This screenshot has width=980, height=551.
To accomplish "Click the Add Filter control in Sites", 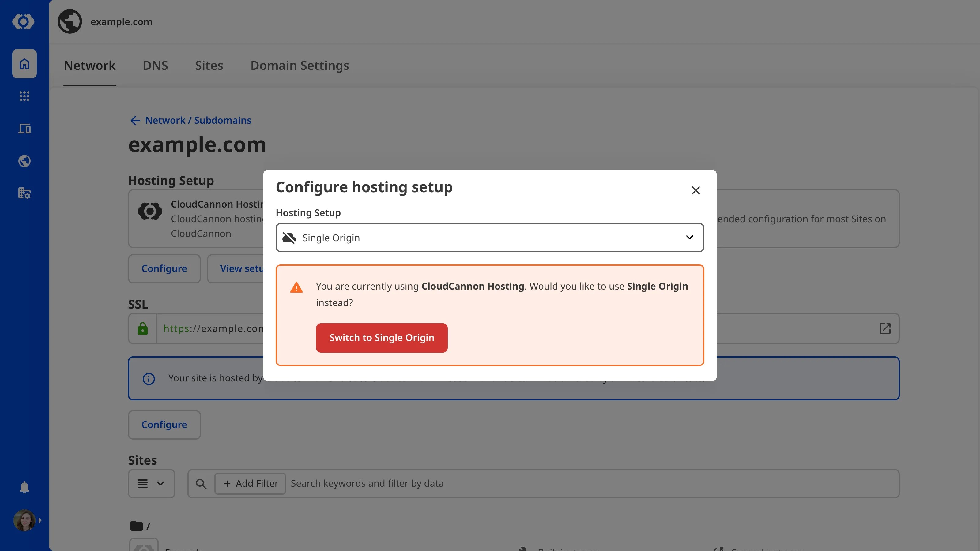I will click(x=250, y=483).
